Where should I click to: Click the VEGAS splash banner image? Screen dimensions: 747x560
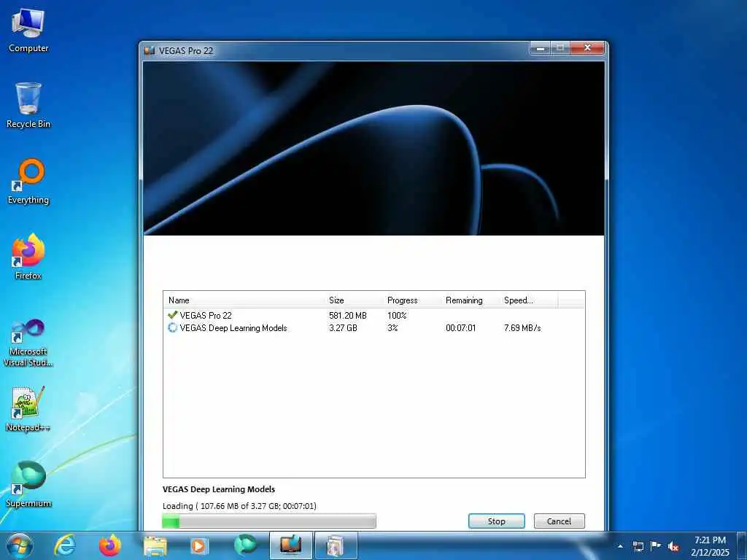[x=374, y=148]
